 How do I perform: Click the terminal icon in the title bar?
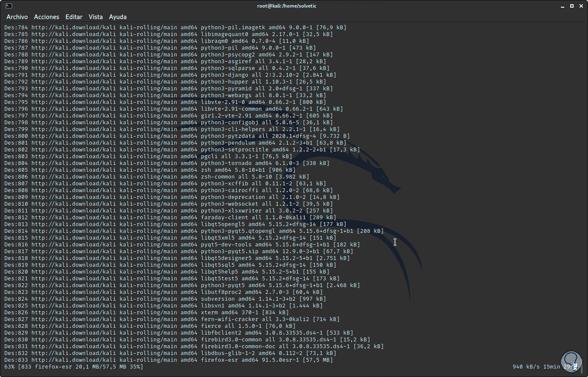(9, 6)
